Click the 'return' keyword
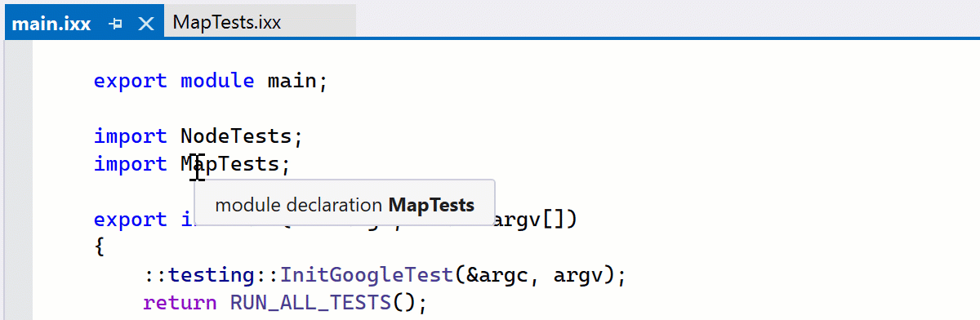Screen dimensions: 980x320 [x=180, y=303]
